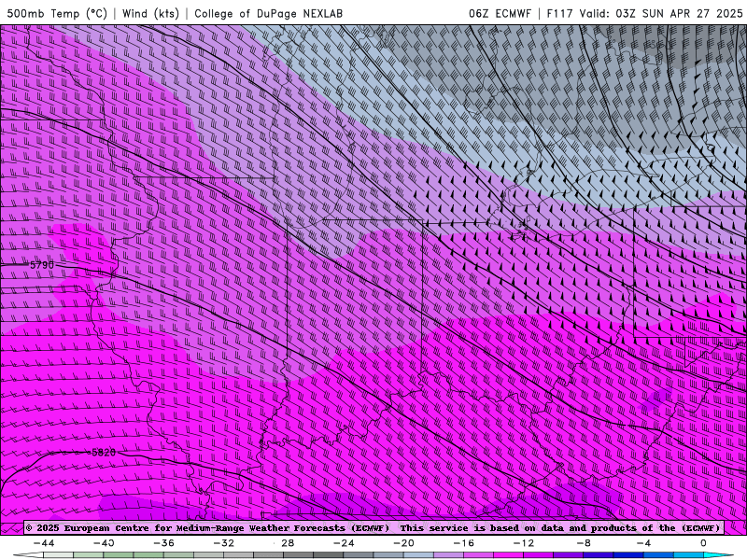The width and height of the screenshot is (747, 560).
Task: Click 'This service is based on data and products' text
Action: click(515, 528)
